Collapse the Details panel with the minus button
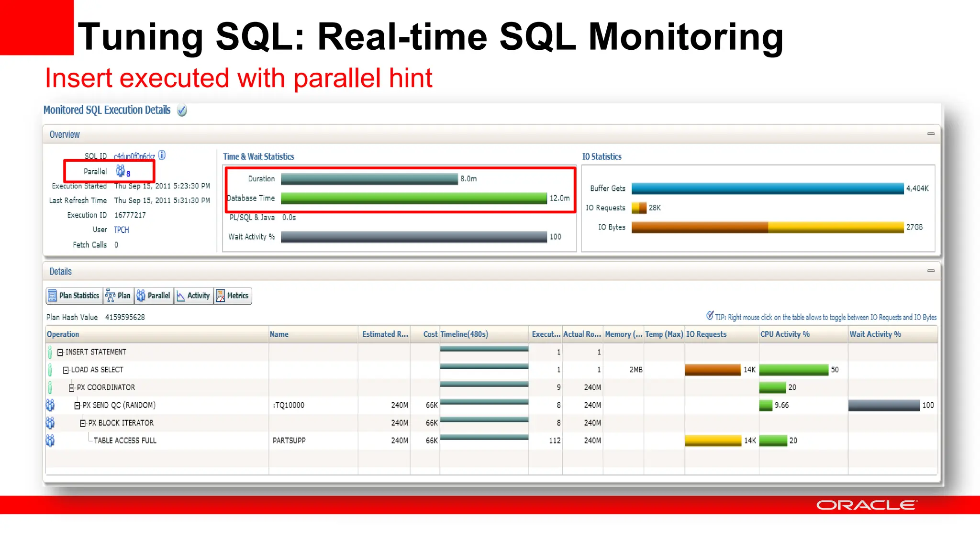This screenshot has height=551, width=980. click(x=931, y=271)
